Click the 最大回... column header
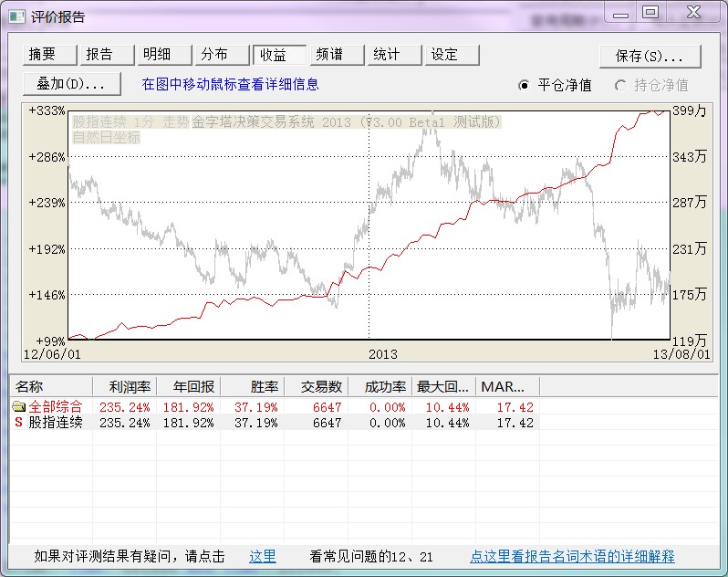The height and width of the screenshot is (577, 728). pyautogui.click(x=443, y=387)
